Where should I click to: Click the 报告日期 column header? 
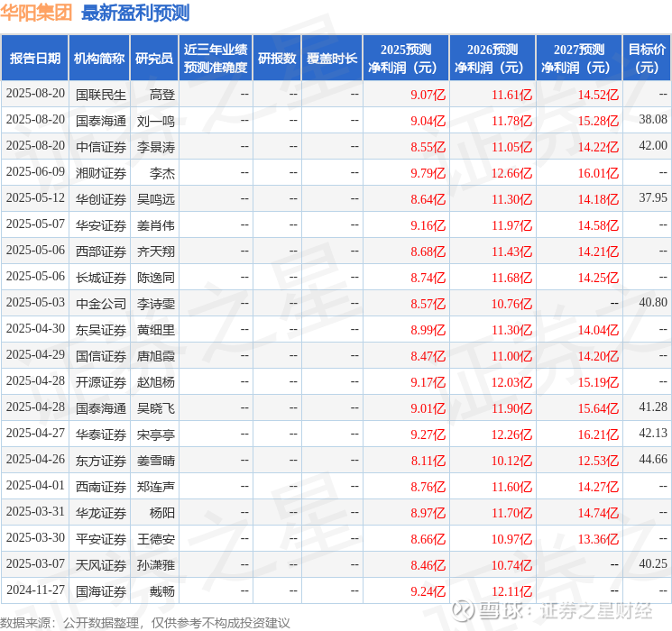(34, 59)
